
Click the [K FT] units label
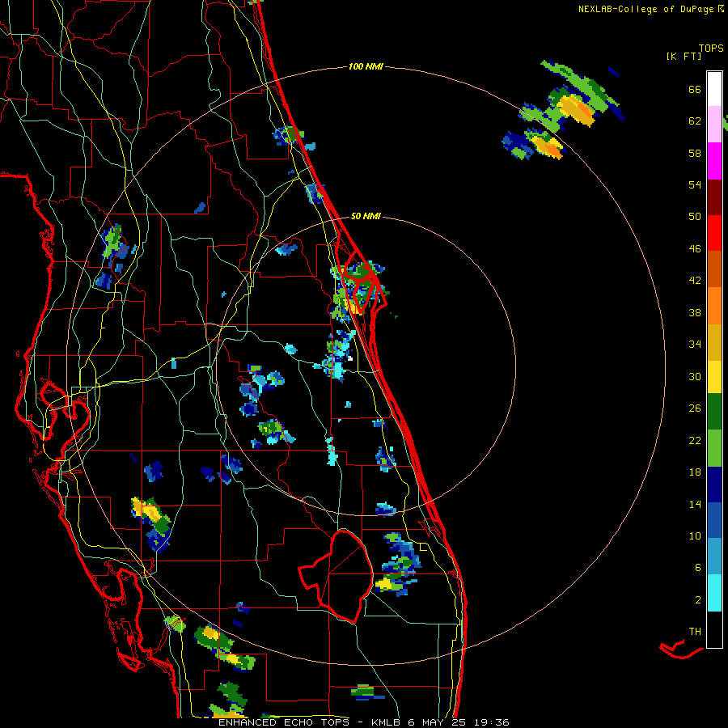(x=684, y=57)
